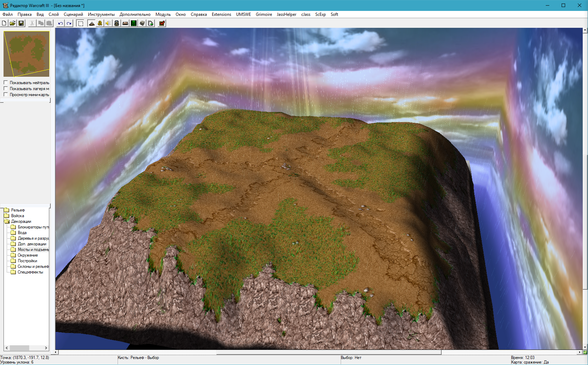This screenshot has width=588, height=365.
Task: Open the Сценарий menu
Action: pos(73,14)
